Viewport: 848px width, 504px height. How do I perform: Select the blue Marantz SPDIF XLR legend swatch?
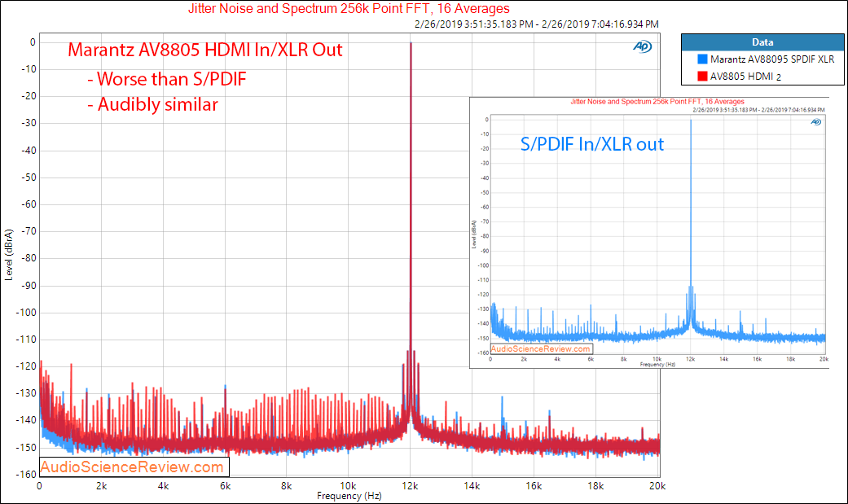702,59
